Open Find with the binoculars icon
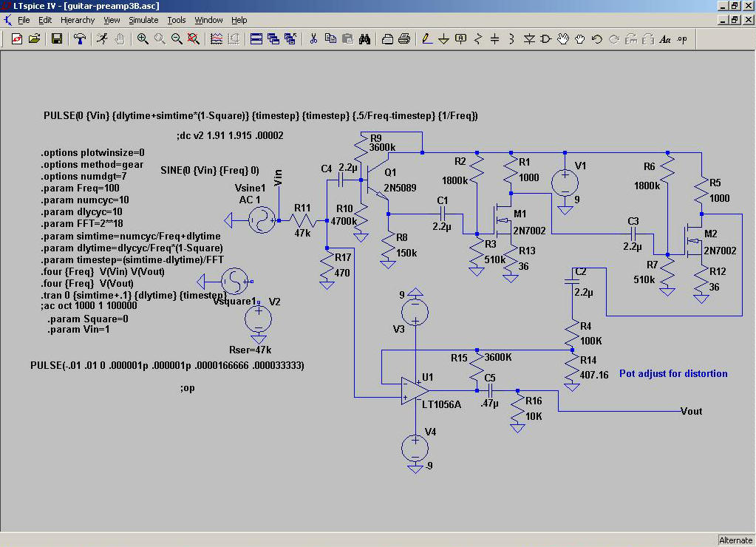Image resolution: width=756 pixels, height=547 pixels. tap(364, 39)
